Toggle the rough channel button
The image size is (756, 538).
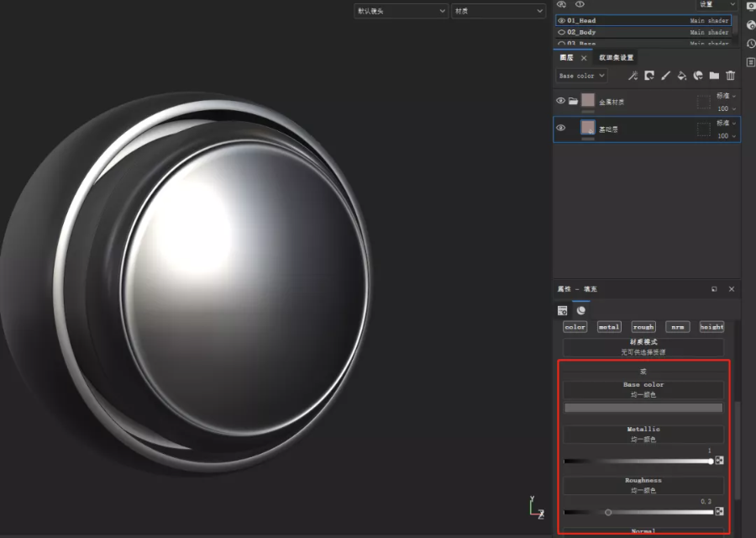[x=643, y=327]
